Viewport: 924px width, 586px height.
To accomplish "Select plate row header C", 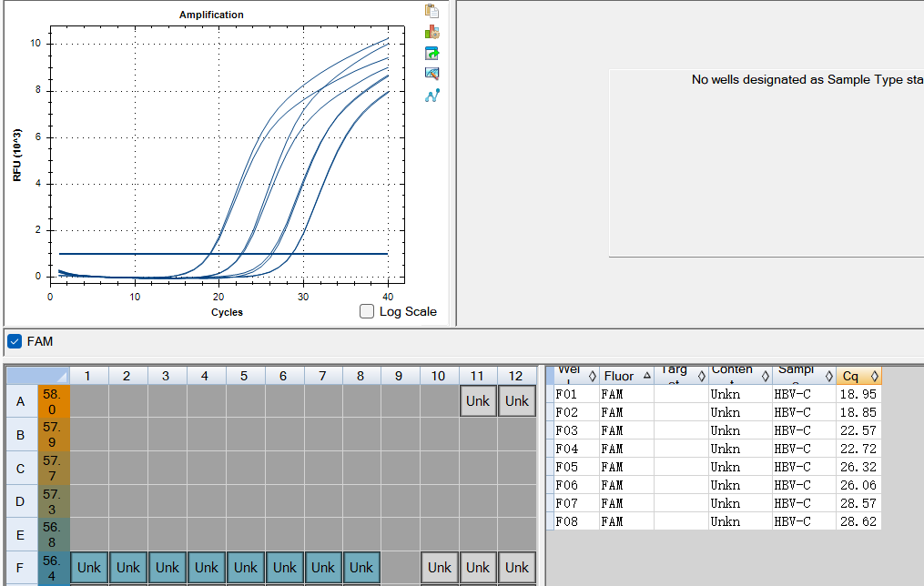I will click(21, 469).
